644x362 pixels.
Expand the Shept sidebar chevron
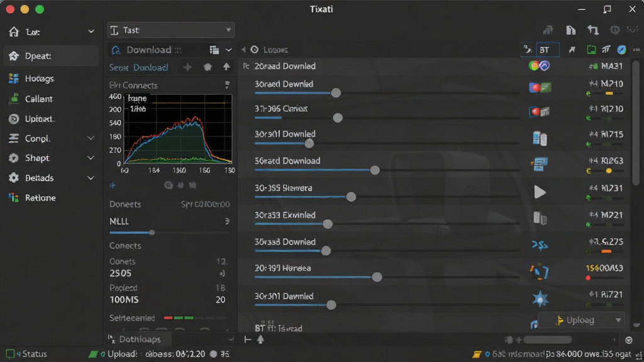91,158
